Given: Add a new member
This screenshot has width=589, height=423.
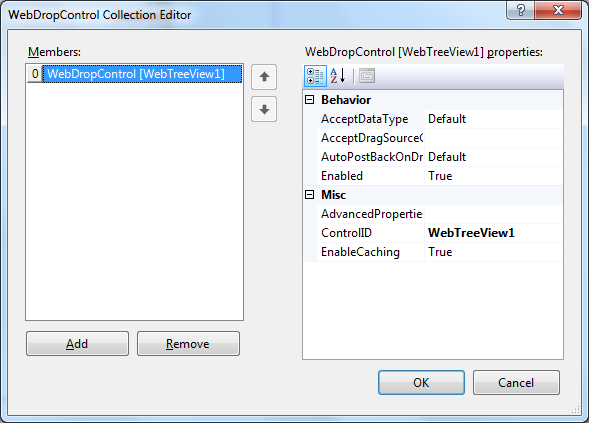Looking at the screenshot, I should pyautogui.click(x=77, y=343).
